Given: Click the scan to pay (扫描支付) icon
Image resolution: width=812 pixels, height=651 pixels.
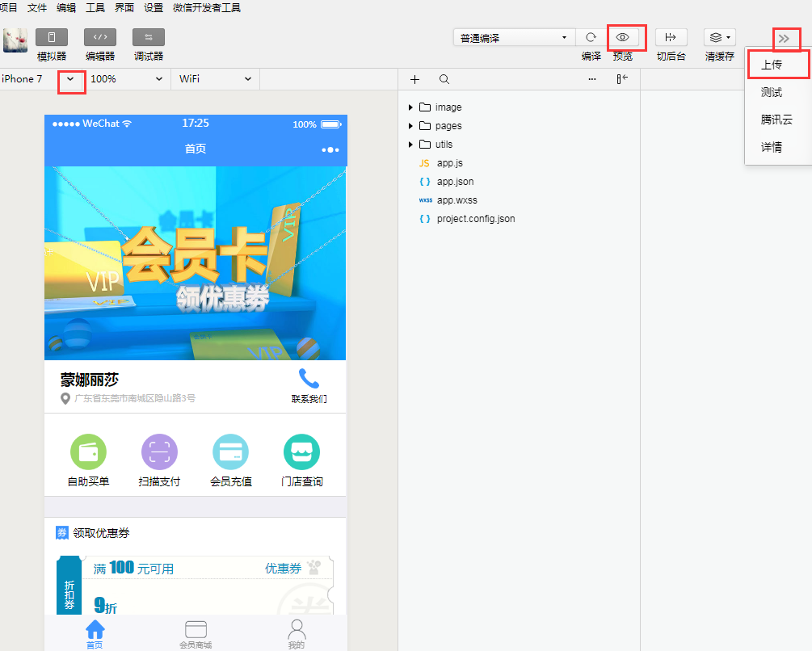Looking at the screenshot, I should [x=159, y=451].
